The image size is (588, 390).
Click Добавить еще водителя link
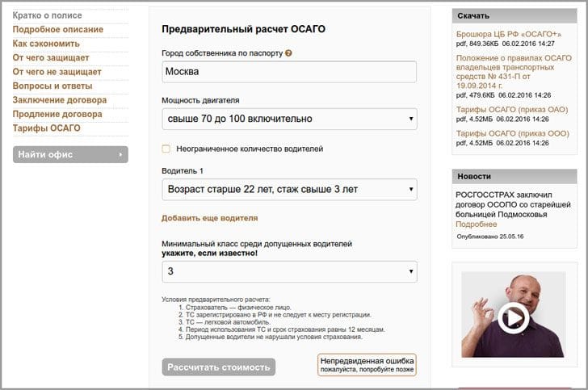coord(209,218)
